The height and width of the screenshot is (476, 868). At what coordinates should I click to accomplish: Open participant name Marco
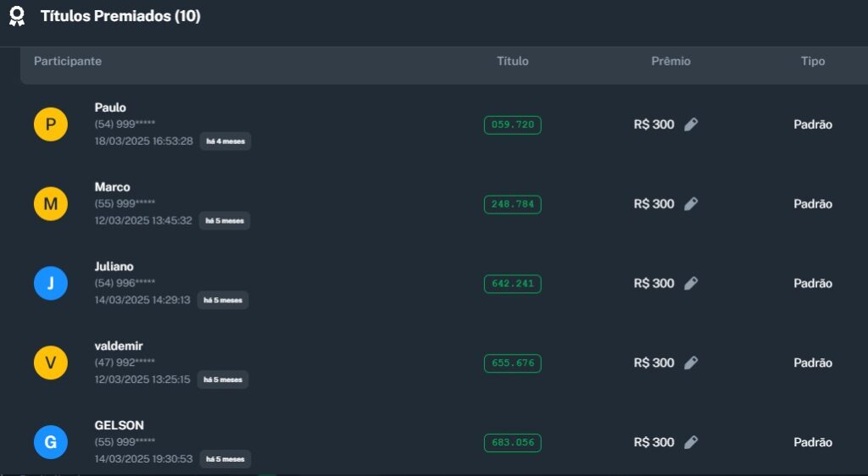pyautogui.click(x=113, y=187)
